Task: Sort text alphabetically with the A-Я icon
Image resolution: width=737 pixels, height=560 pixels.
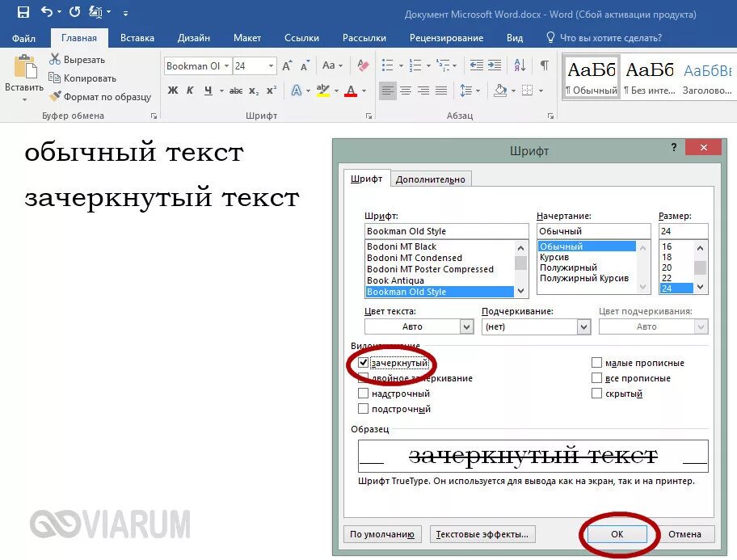Action: click(x=520, y=65)
